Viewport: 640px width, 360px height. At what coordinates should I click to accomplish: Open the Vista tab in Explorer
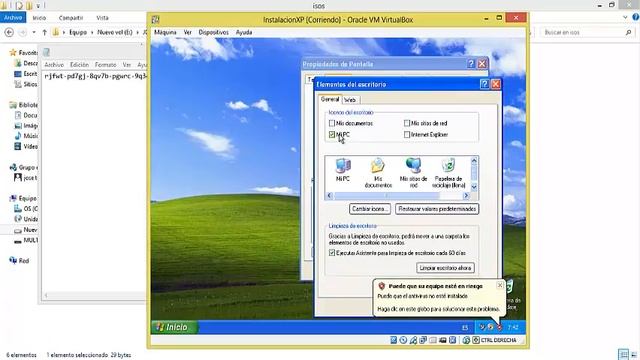click(x=102, y=18)
